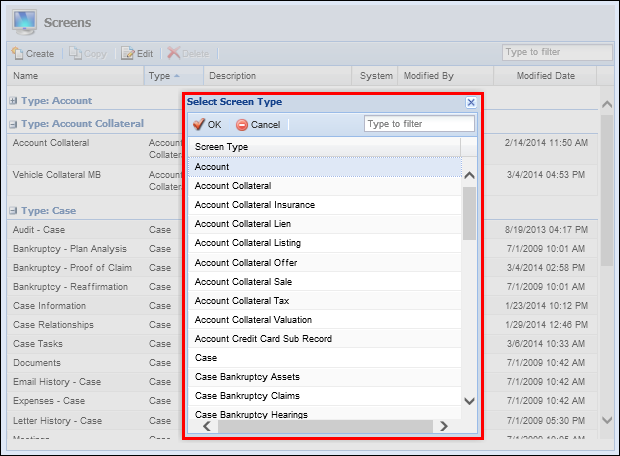Viewport: 620px width, 456px height.
Task: Select Account Collateral Lien
Action: click(x=325, y=224)
